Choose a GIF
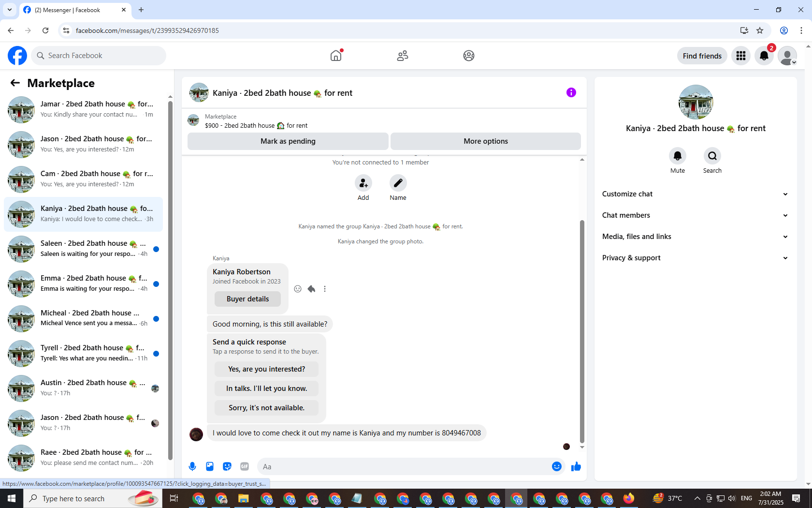This screenshot has width=812, height=508. pos(245,466)
